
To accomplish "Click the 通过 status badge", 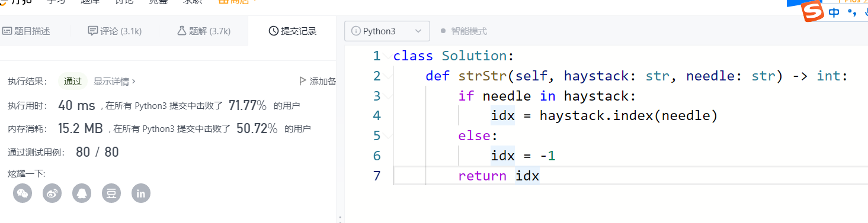I will pos(73,81).
